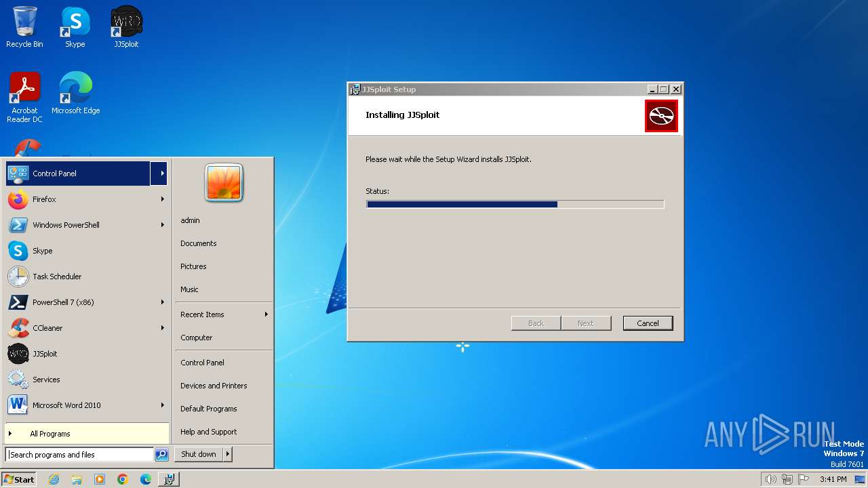Open Pictures from the Start menu
Image resolution: width=868 pixels, height=488 pixels.
coord(193,266)
